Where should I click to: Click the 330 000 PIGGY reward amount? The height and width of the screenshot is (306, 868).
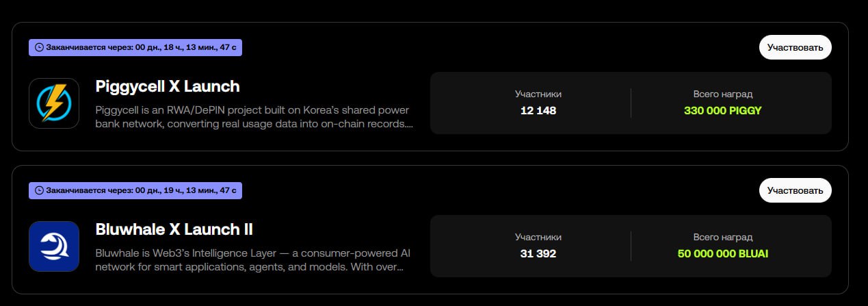[722, 110]
